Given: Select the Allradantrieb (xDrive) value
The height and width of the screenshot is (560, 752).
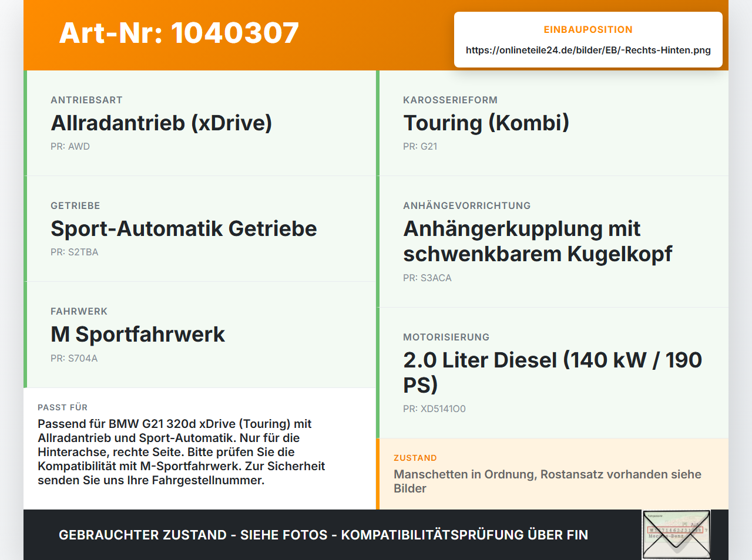Looking at the screenshot, I should 162,123.
